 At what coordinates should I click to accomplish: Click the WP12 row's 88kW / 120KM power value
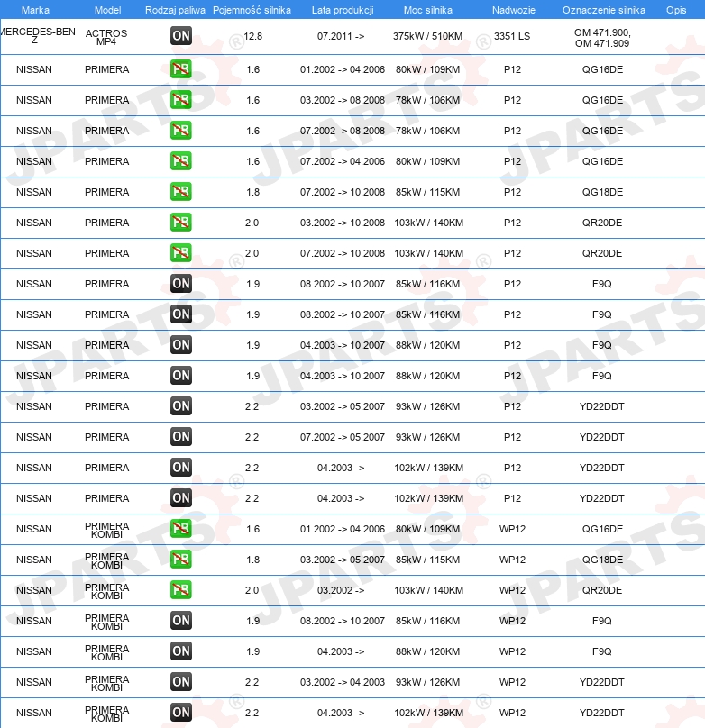tap(427, 651)
